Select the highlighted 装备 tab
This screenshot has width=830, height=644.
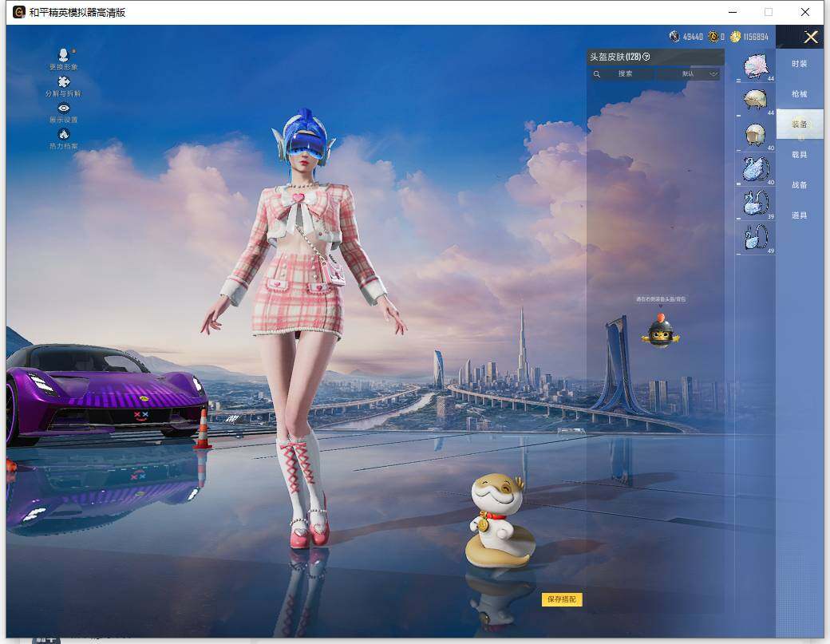(x=800, y=124)
